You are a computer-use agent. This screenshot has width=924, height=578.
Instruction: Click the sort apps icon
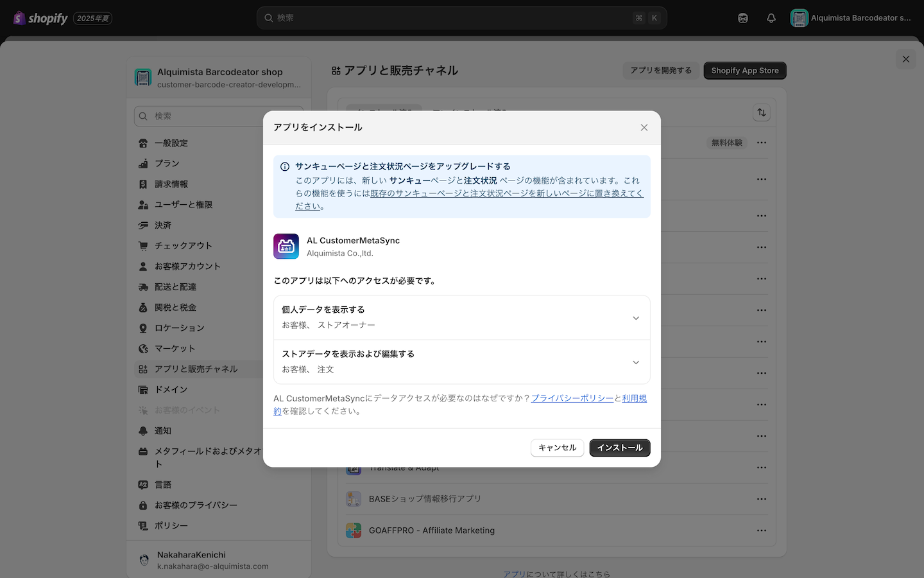(x=761, y=112)
